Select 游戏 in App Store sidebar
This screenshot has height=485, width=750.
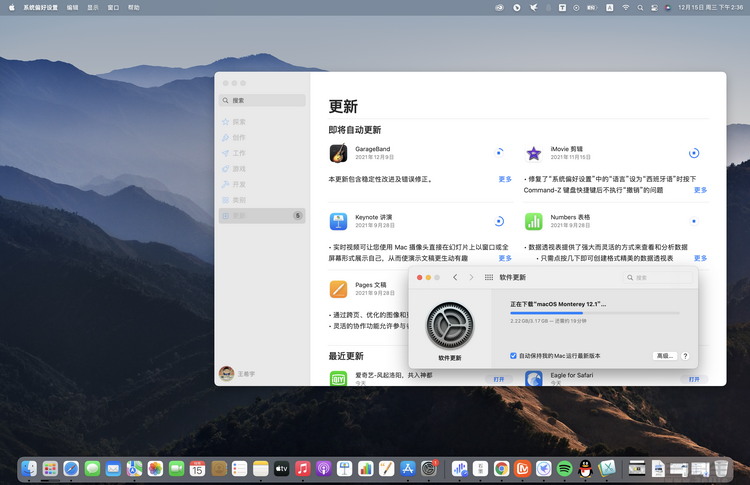coord(262,169)
